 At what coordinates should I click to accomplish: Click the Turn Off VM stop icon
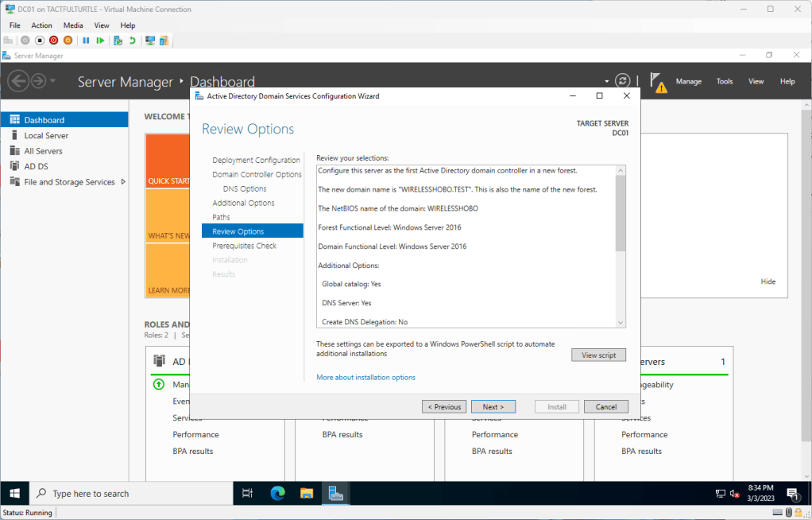click(x=40, y=40)
